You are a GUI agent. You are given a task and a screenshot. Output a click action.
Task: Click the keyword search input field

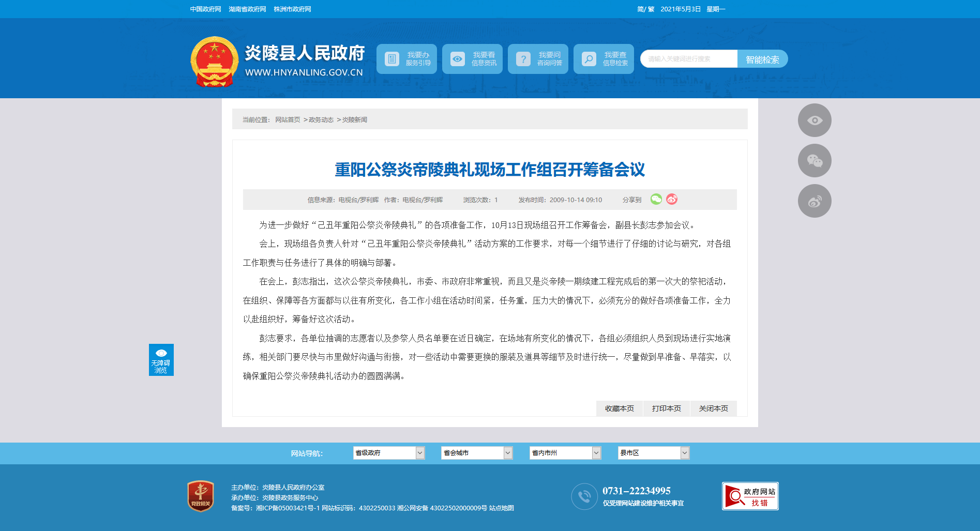[x=689, y=59]
